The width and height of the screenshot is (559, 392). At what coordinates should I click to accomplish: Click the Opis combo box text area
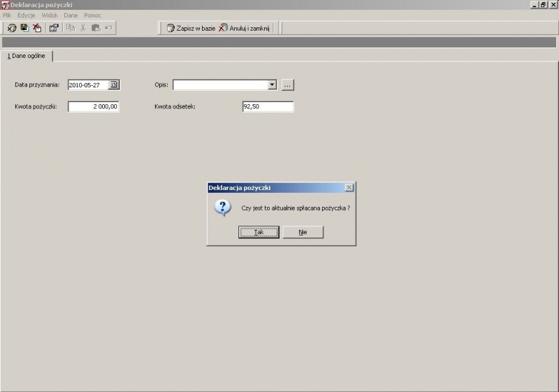point(220,85)
